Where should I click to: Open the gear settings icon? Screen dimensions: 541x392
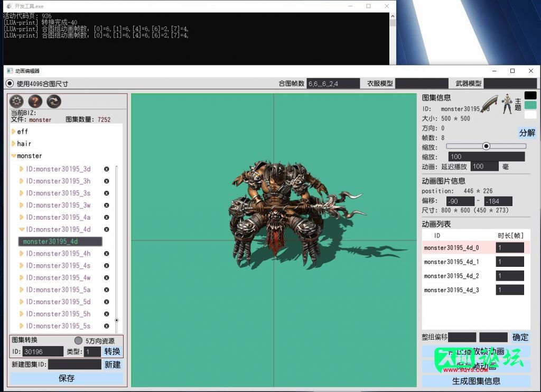coord(16,101)
